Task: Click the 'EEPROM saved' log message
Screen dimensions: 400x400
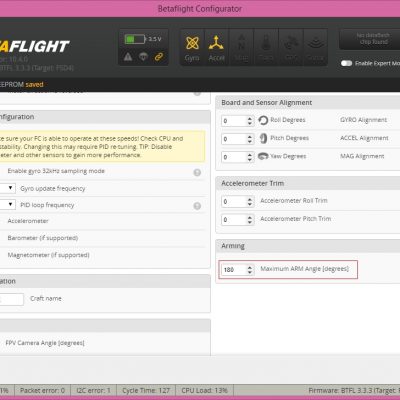Action: pos(22,84)
